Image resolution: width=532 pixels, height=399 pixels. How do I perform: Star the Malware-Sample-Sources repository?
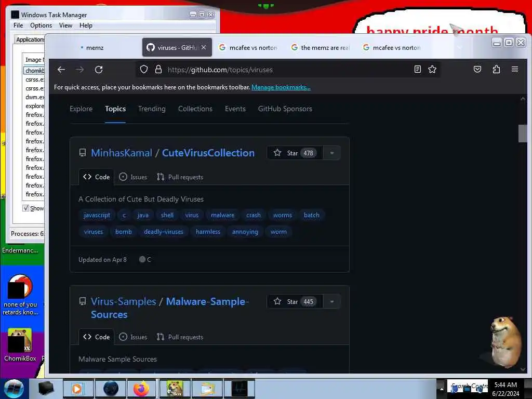point(295,302)
